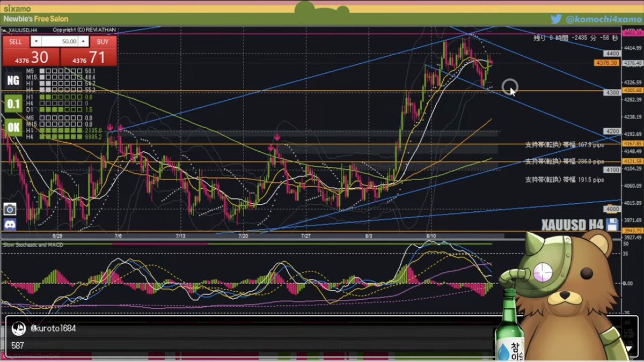Click the NG status badge
This screenshot has height=362, width=644.
click(x=13, y=80)
